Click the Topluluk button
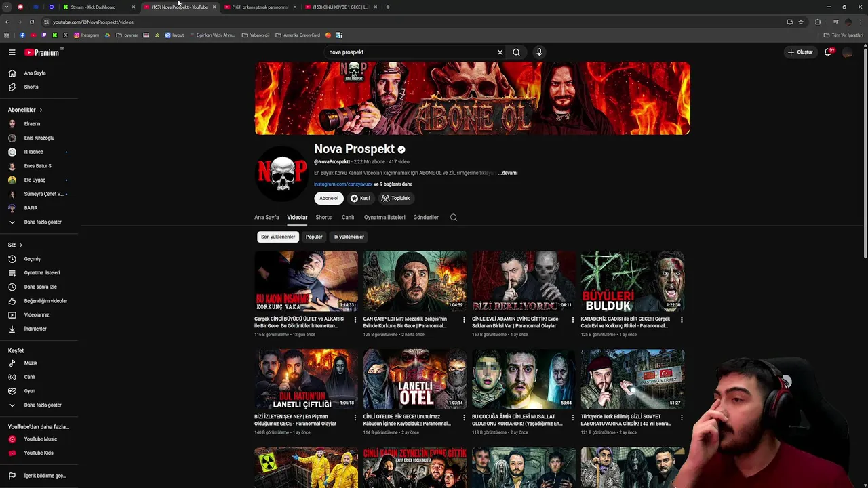 click(395, 198)
